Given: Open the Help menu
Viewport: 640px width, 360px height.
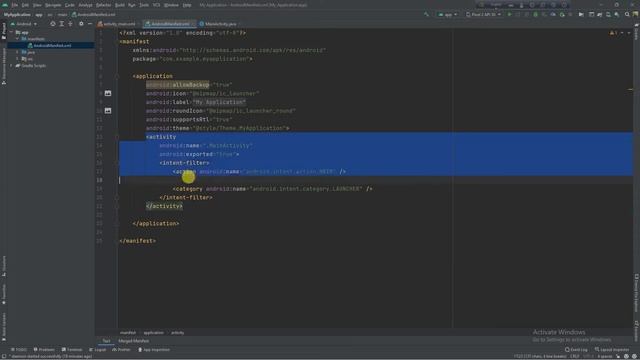Looking at the screenshot, I should 187,5.
